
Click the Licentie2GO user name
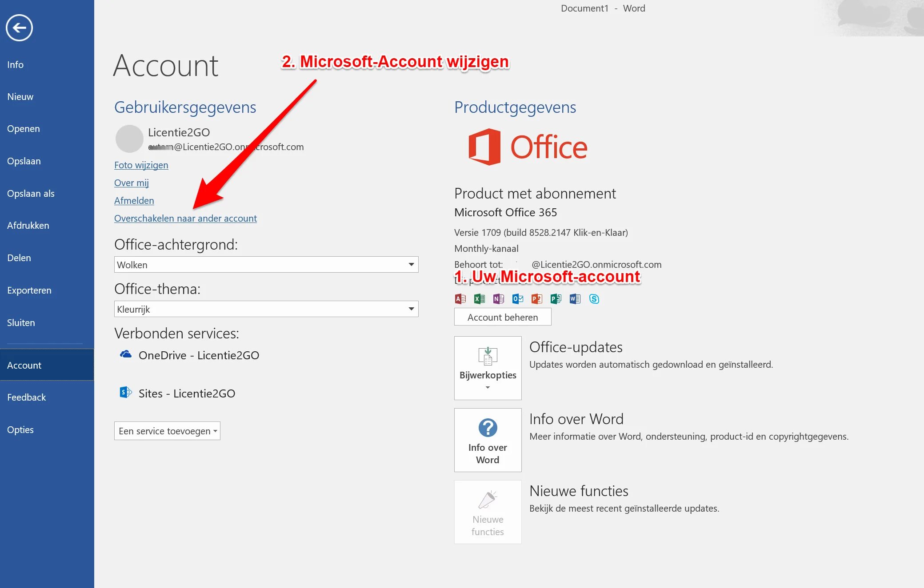(x=179, y=132)
